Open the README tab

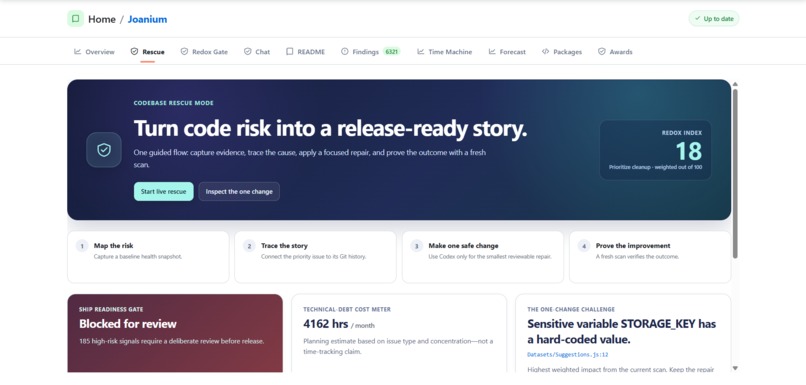(x=306, y=52)
